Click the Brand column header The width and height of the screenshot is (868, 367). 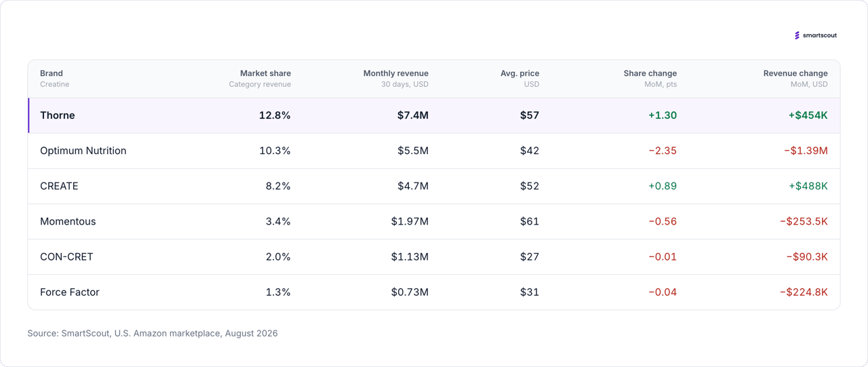click(x=52, y=73)
